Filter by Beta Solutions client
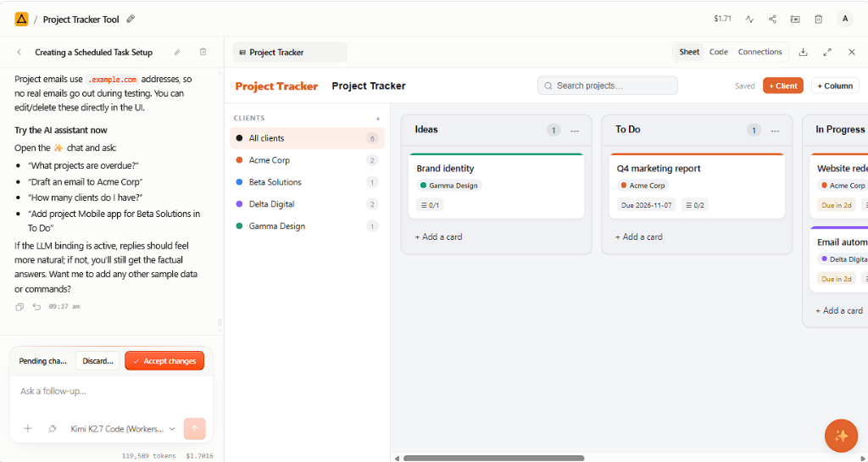This screenshot has height=462, width=868. [307, 182]
